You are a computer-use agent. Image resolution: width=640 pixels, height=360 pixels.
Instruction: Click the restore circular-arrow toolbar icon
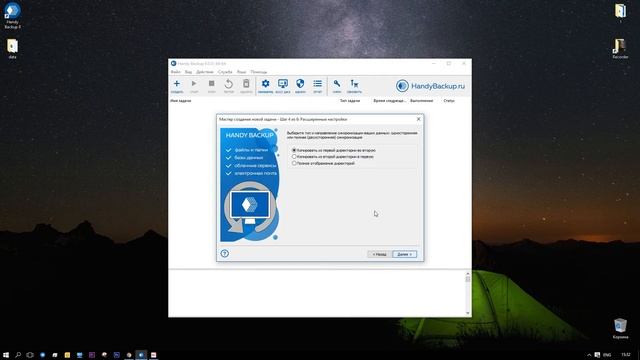point(229,86)
